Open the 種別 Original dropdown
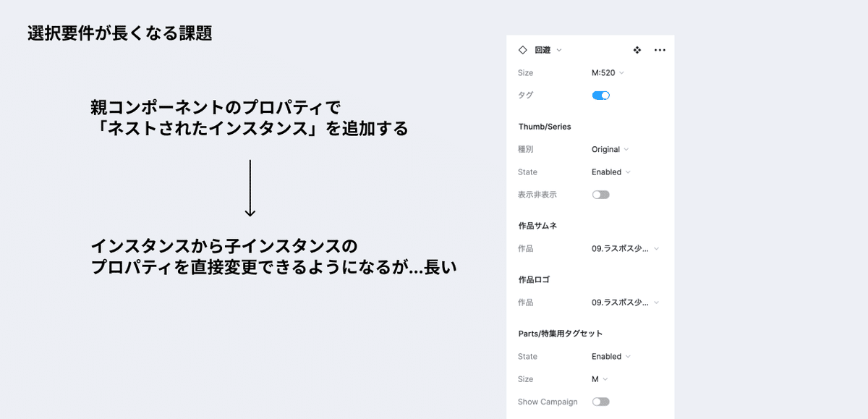This screenshot has width=868, height=419. click(610, 149)
